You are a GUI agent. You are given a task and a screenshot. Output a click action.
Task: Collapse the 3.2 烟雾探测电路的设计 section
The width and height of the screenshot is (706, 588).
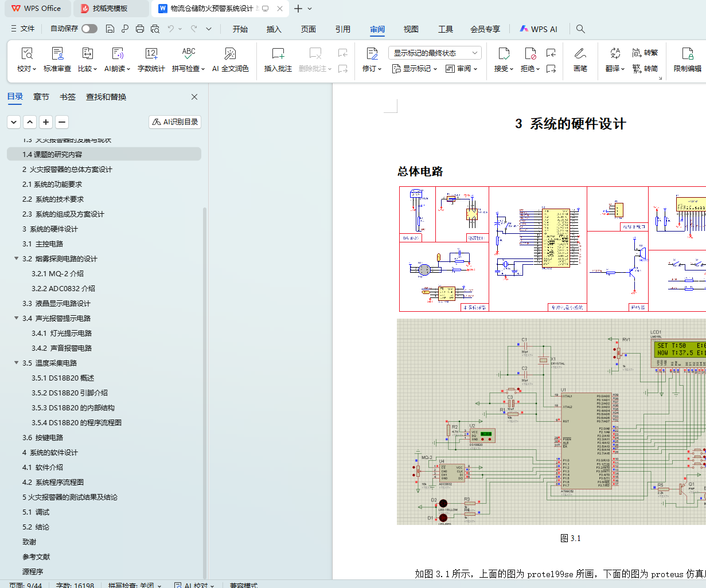tap(17, 258)
